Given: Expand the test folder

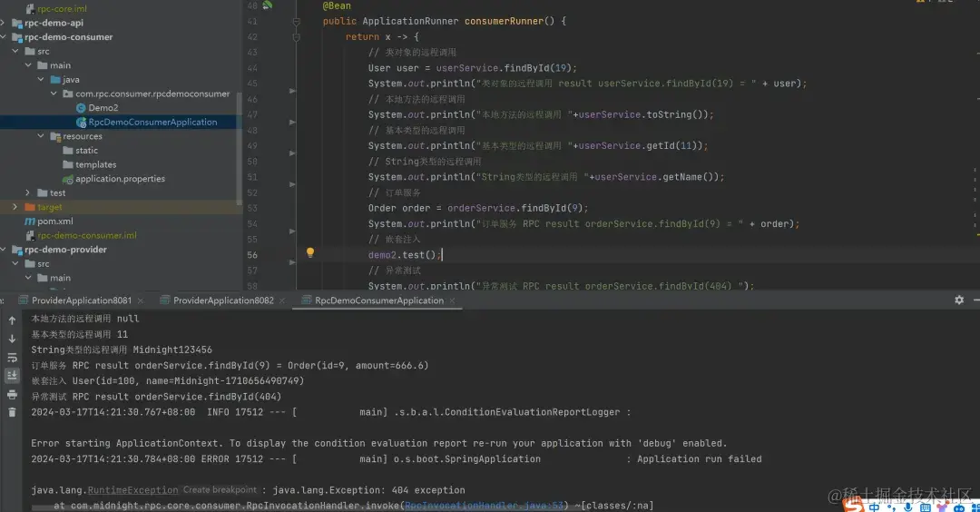Looking at the screenshot, I should (x=27, y=192).
